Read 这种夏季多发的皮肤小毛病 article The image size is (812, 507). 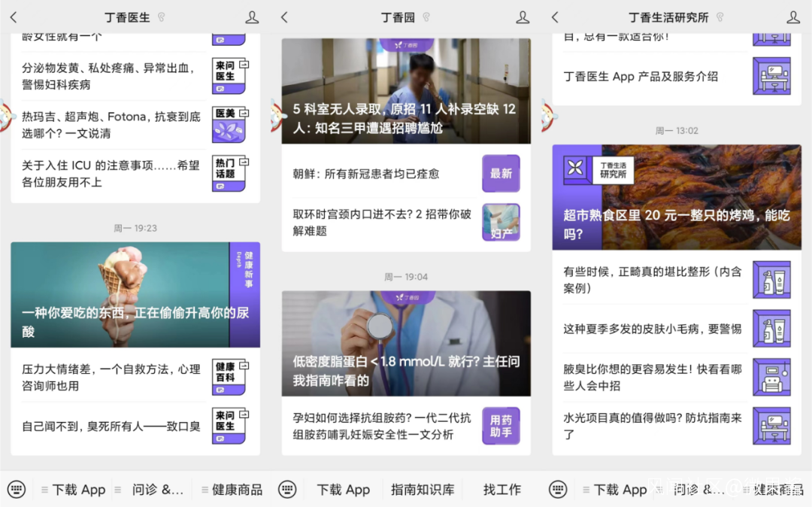click(653, 329)
